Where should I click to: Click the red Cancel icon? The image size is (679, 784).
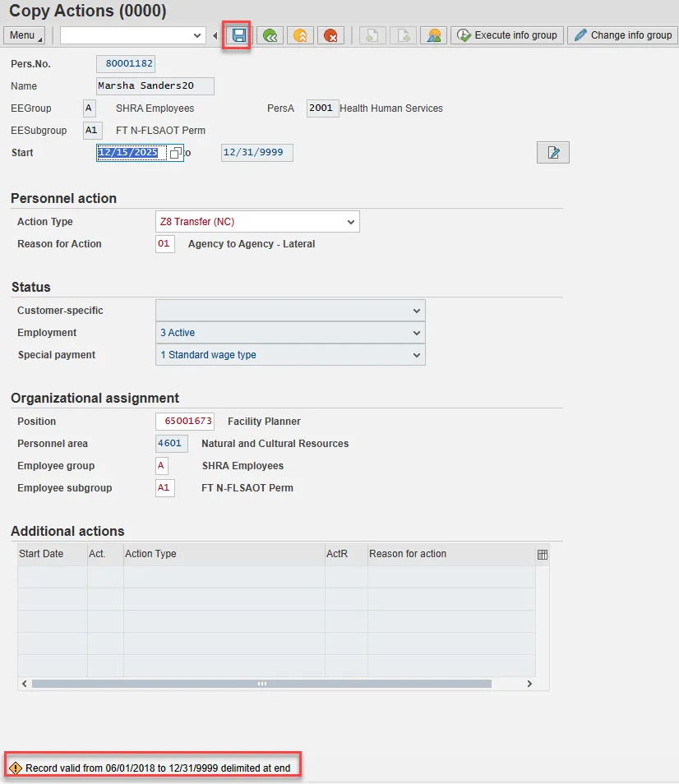pos(330,35)
